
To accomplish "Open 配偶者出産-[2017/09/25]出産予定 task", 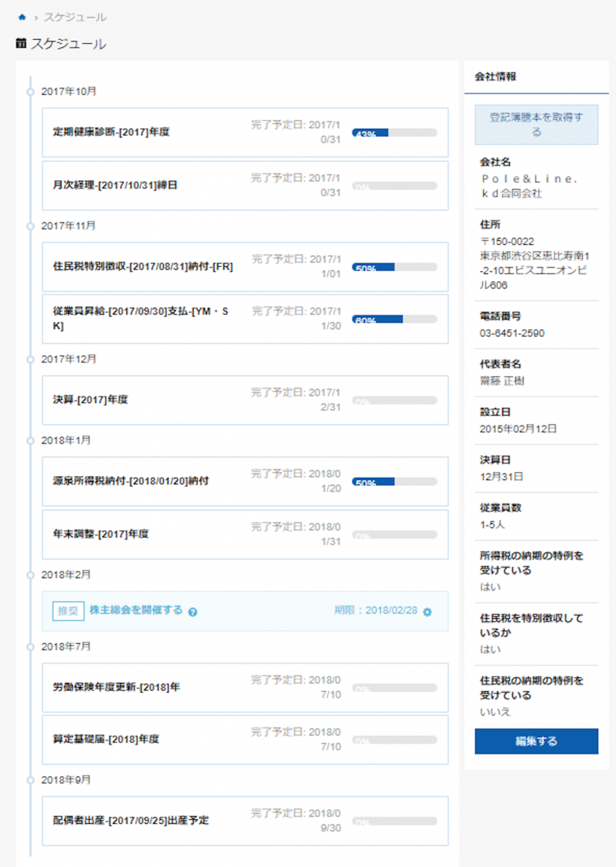I will [130, 820].
